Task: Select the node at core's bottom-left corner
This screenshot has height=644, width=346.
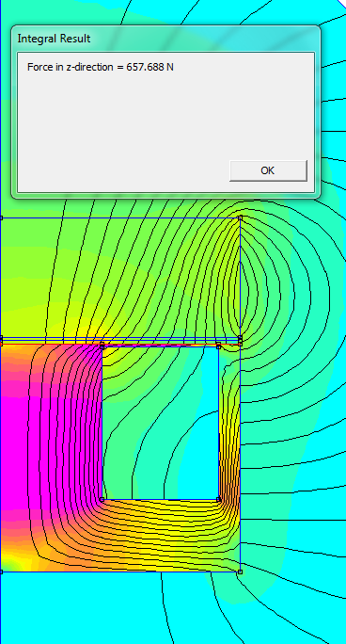Action: [1, 572]
